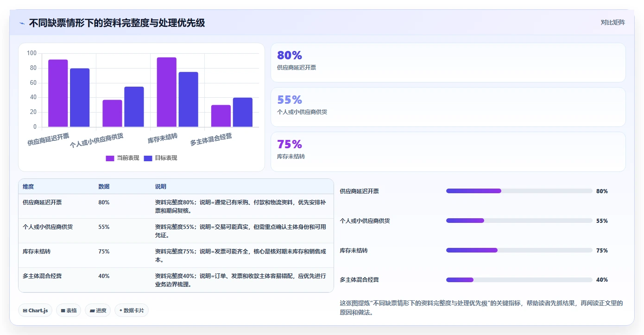The width and height of the screenshot is (644, 335).
Task: Select the 供应商延迟开票 table row name
Action: [42, 202]
